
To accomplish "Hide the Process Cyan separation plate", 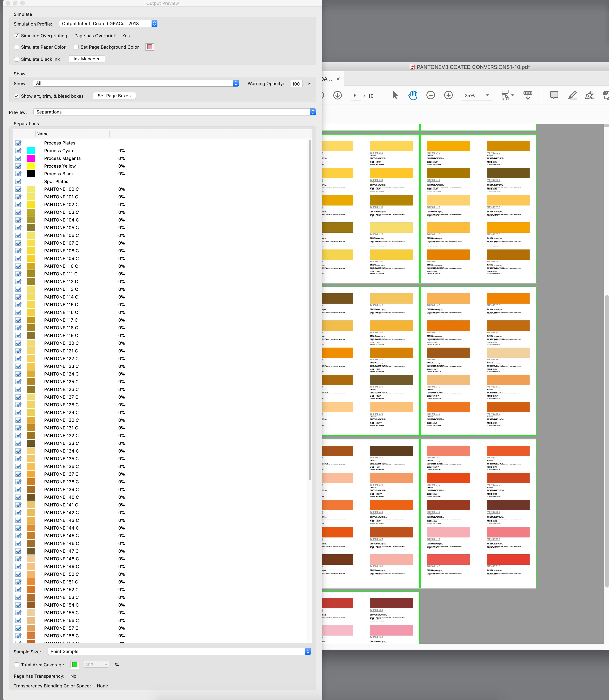I will point(19,151).
